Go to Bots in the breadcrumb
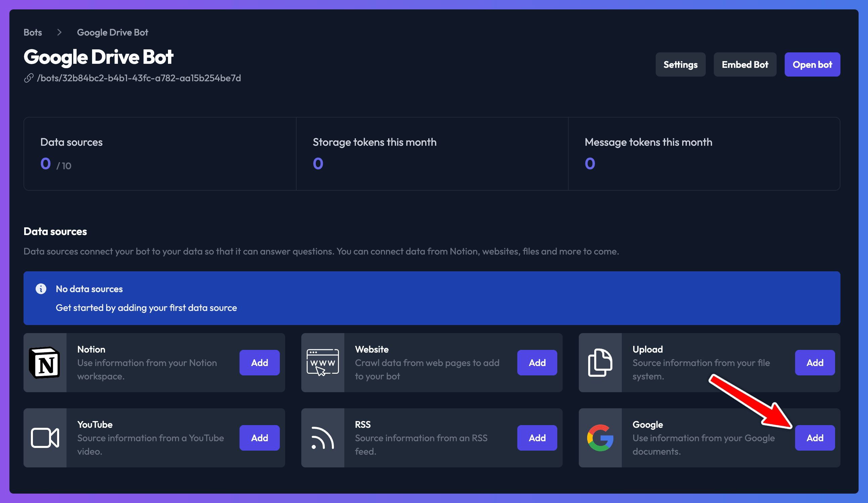The image size is (868, 503). tap(33, 32)
